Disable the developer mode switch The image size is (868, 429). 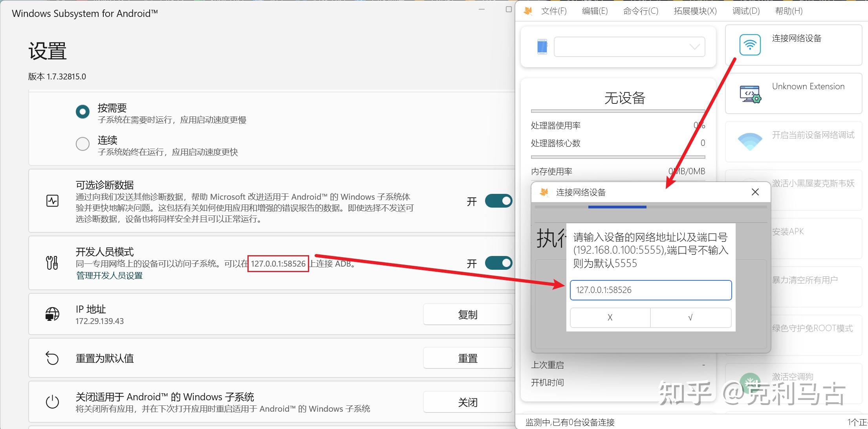[x=498, y=263]
